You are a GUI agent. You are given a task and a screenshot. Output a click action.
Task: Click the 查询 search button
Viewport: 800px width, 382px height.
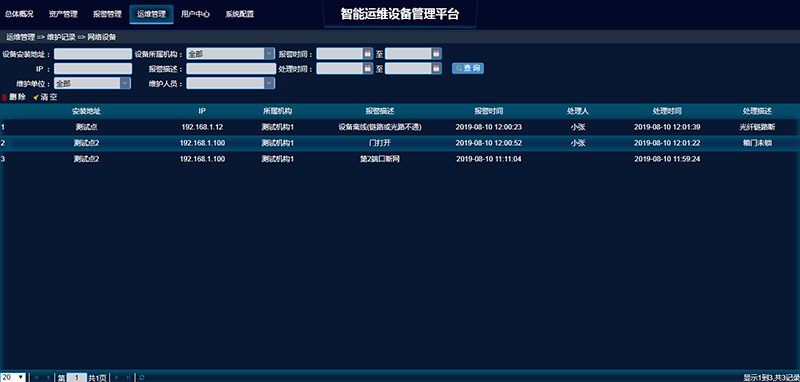pos(468,68)
